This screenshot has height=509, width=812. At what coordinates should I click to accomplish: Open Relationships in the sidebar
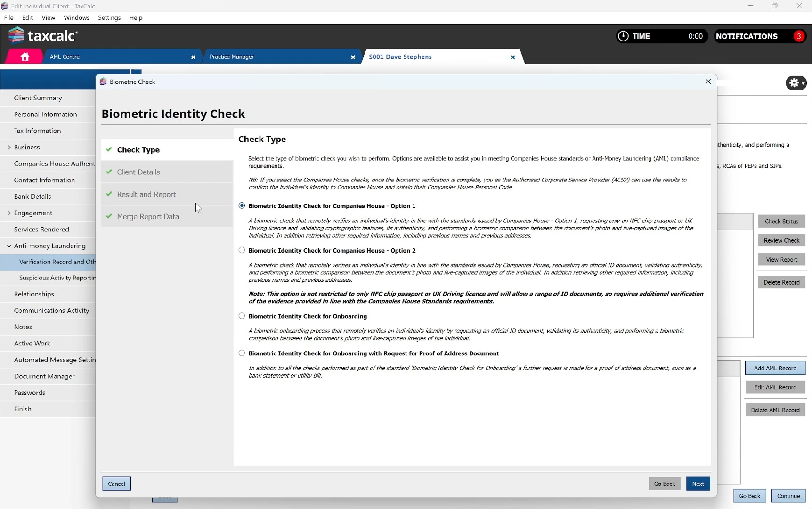click(x=48, y=294)
